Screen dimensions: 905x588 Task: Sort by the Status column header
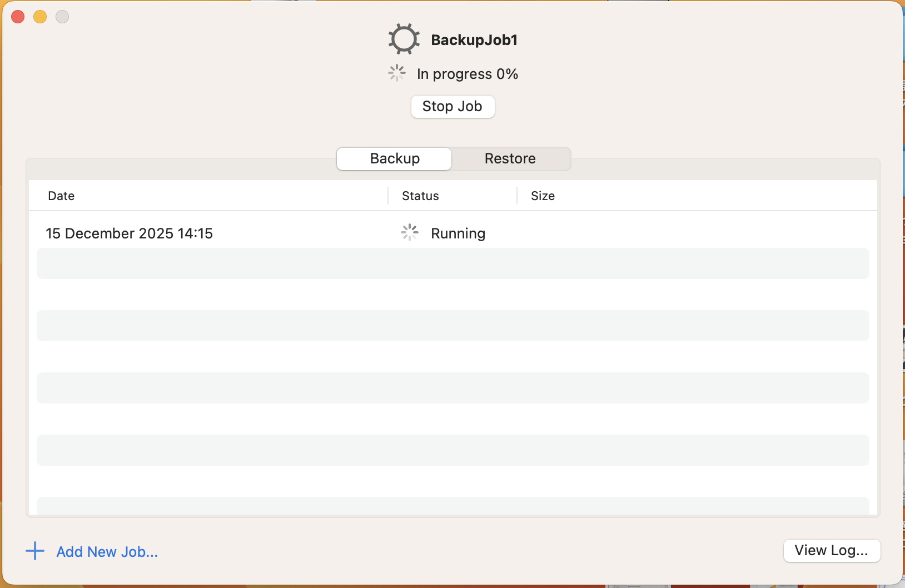pyautogui.click(x=420, y=196)
